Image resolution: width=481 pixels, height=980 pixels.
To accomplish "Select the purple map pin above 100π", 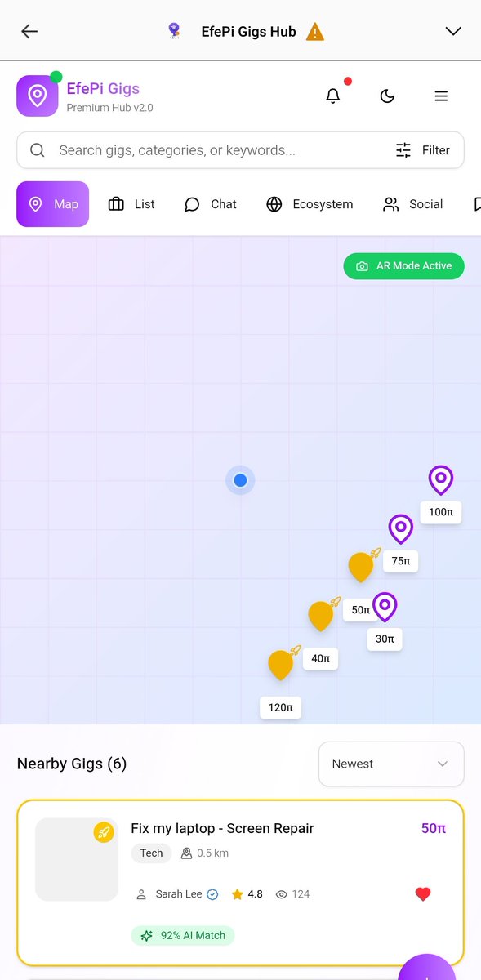I will point(441,480).
